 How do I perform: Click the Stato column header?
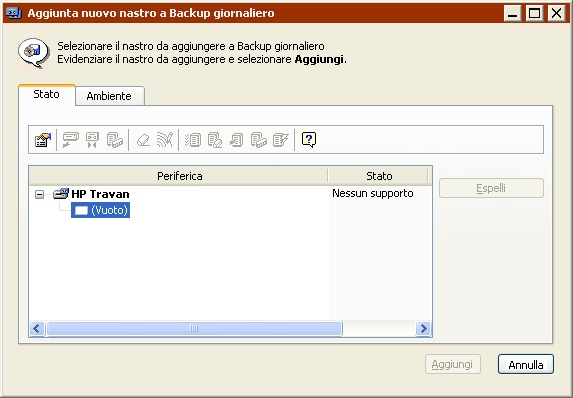coord(379,176)
